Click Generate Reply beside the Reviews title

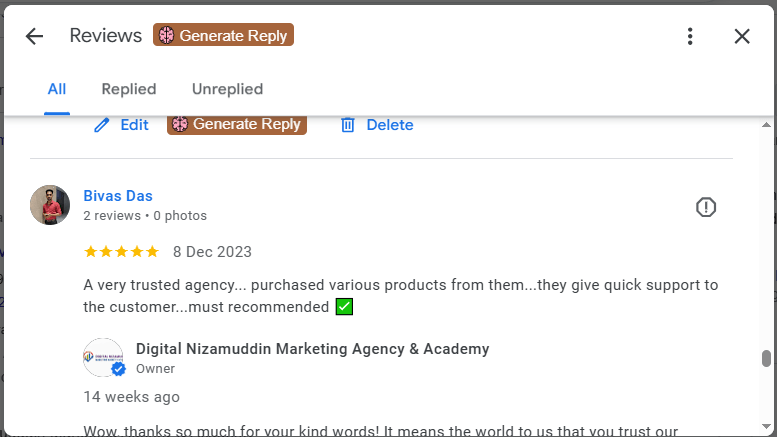pos(223,36)
